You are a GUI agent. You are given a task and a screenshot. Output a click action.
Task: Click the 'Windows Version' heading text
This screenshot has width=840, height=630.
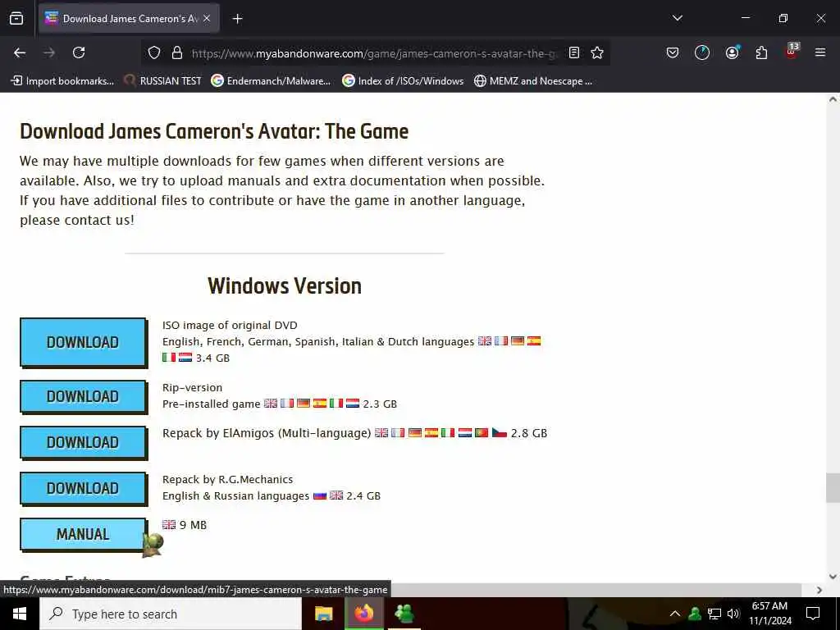(285, 286)
